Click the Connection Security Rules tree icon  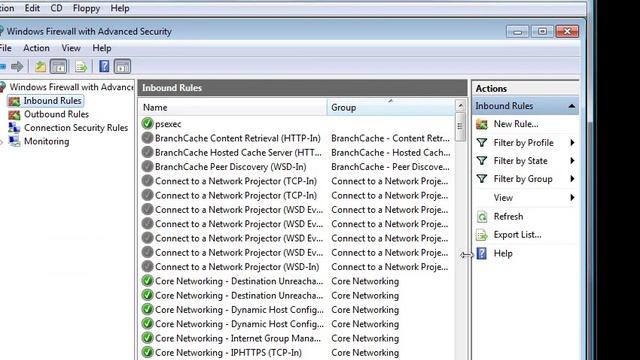(x=14, y=128)
